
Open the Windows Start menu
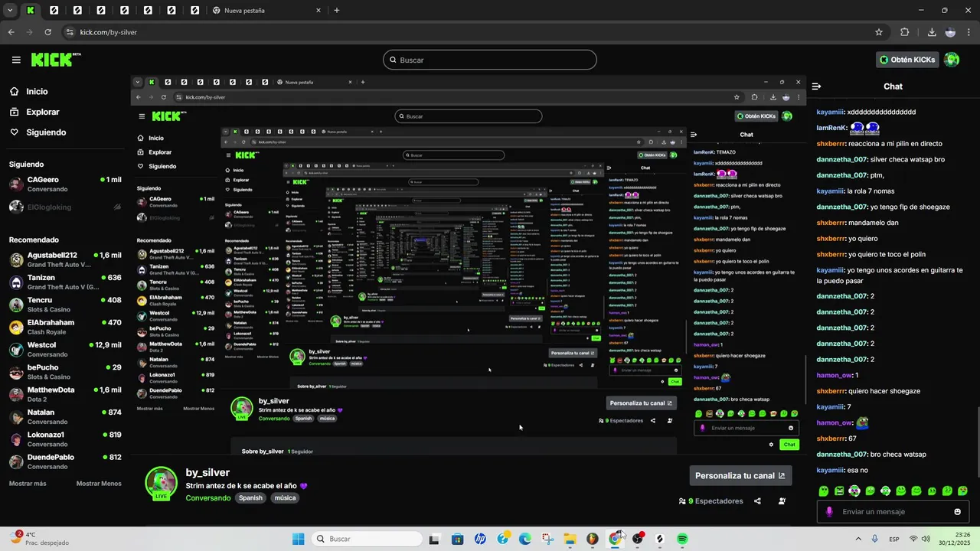[x=299, y=539]
